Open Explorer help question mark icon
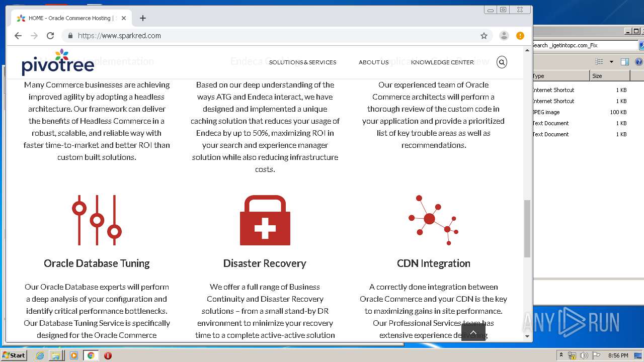Screen dimensions: 644x362 click(638, 62)
